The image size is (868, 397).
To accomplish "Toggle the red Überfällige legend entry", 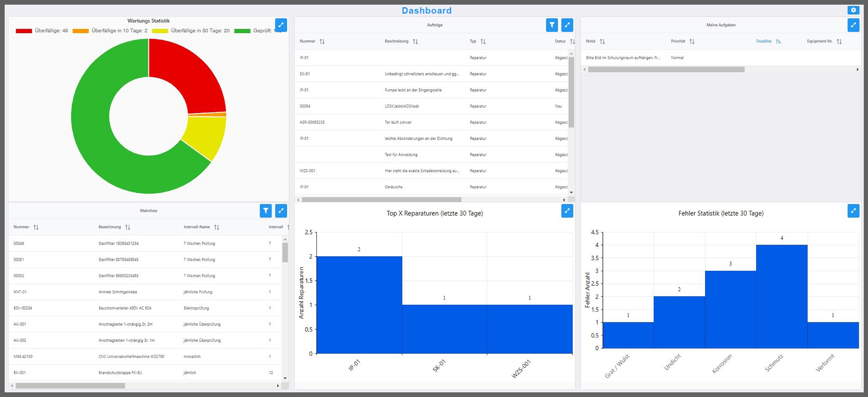I will 42,31.
